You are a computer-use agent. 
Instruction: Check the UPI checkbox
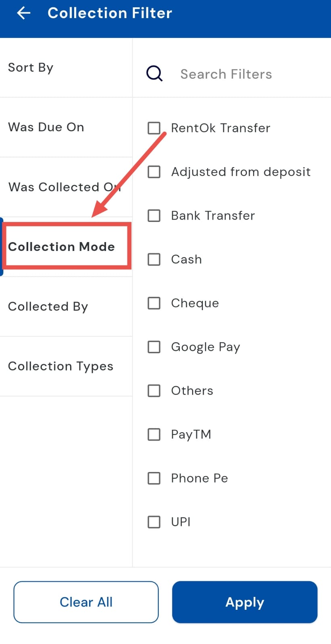tap(154, 522)
